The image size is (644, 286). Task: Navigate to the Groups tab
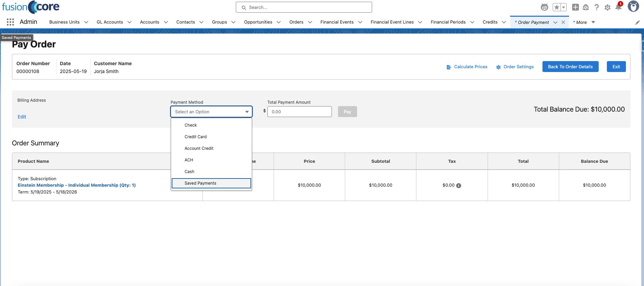pyautogui.click(x=219, y=22)
